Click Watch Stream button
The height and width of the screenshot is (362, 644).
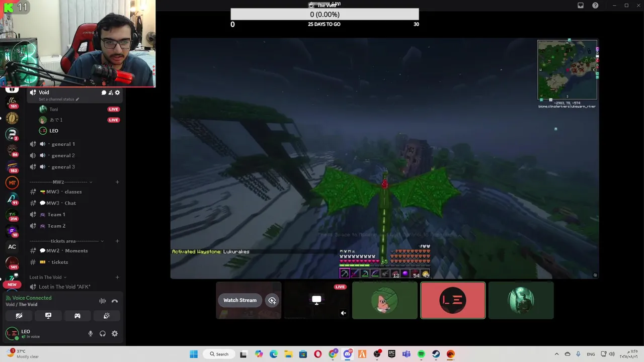[x=240, y=300]
